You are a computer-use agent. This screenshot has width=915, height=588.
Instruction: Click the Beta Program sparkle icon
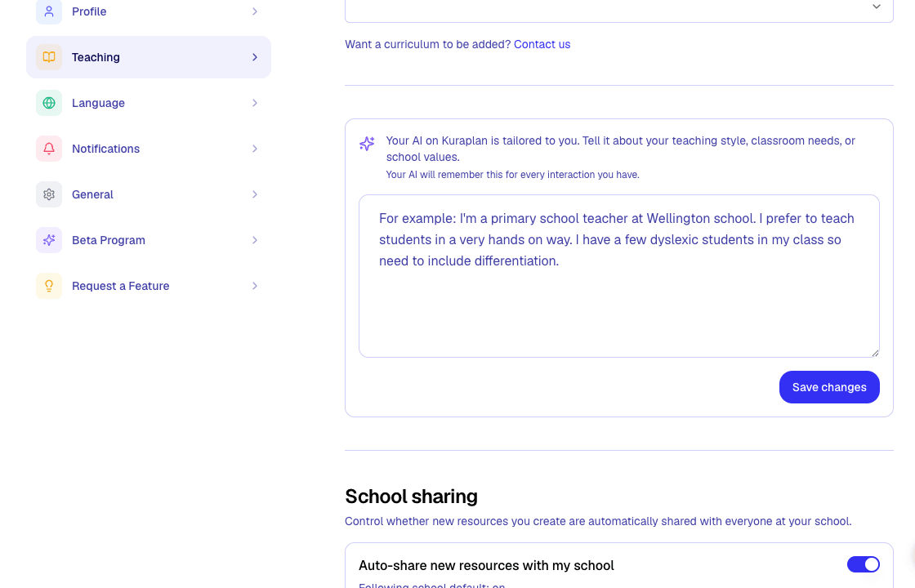coord(49,240)
